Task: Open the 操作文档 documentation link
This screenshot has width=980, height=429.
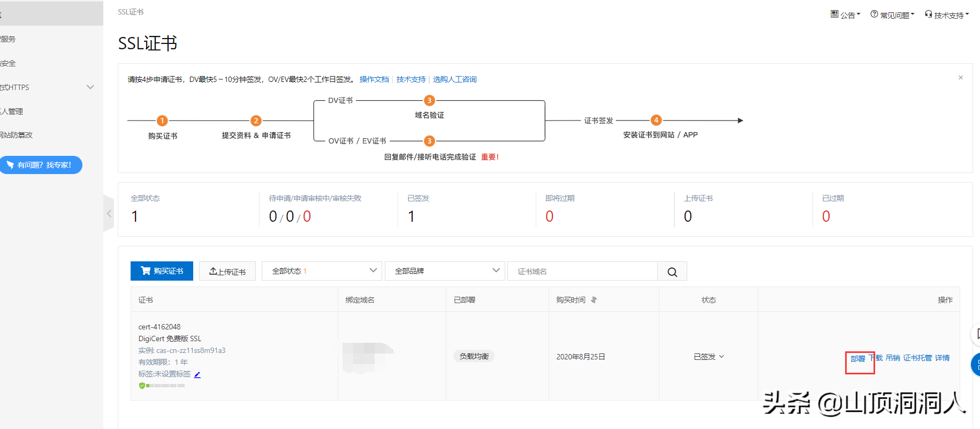Action: 374,79
